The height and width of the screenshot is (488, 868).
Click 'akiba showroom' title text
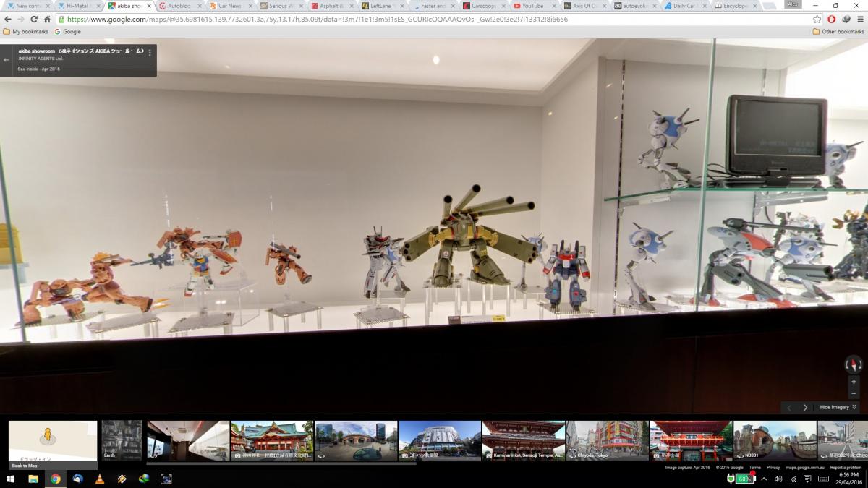pos(37,51)
